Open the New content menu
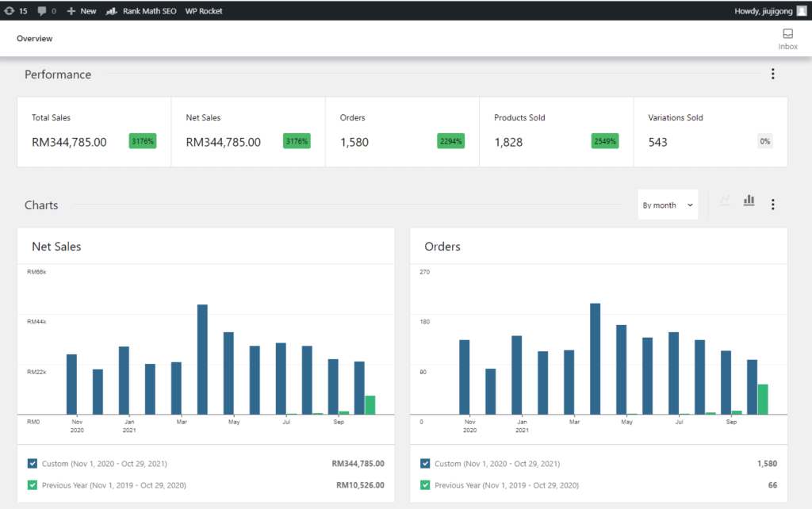812x509 pixels. tap(82, 11)
